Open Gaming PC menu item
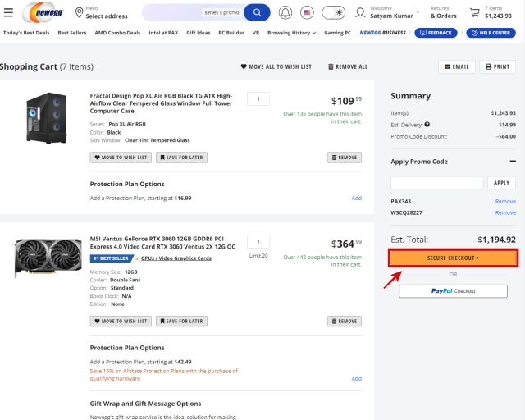Screen dimensions: 525x420 (337, 33)
